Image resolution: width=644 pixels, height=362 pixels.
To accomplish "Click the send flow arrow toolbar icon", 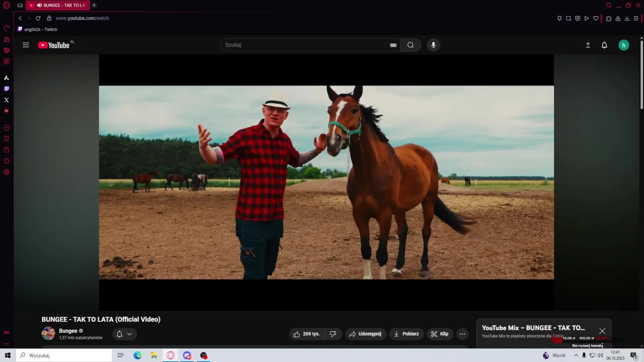I will [x=587, y=18].
